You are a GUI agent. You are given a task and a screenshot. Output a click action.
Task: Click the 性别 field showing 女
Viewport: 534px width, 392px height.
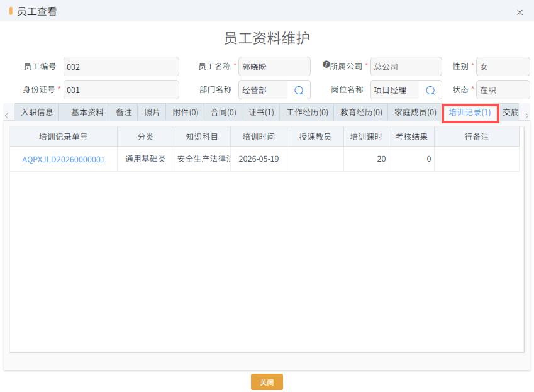click(503, 67)
